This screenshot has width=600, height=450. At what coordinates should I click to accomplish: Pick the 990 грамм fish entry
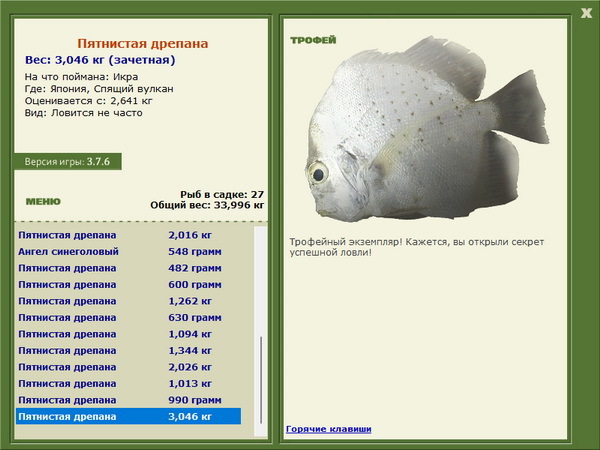[x=127, y=400]
